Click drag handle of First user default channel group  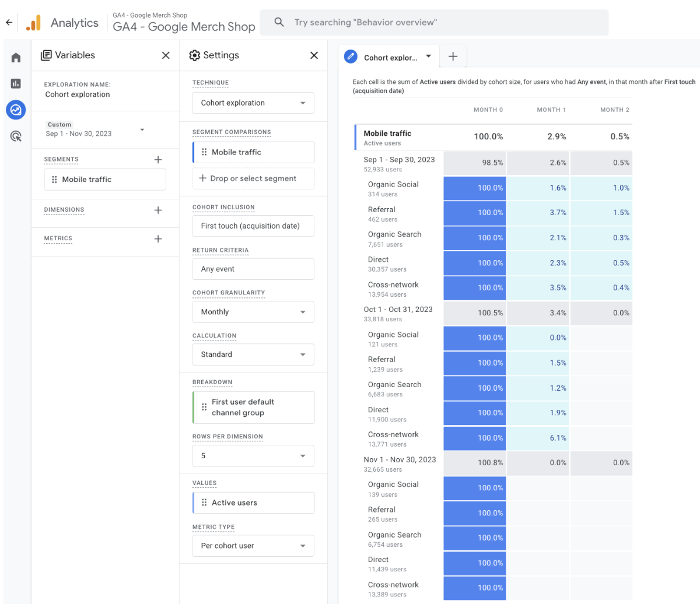pyautogui.click(x=204, y=407)
